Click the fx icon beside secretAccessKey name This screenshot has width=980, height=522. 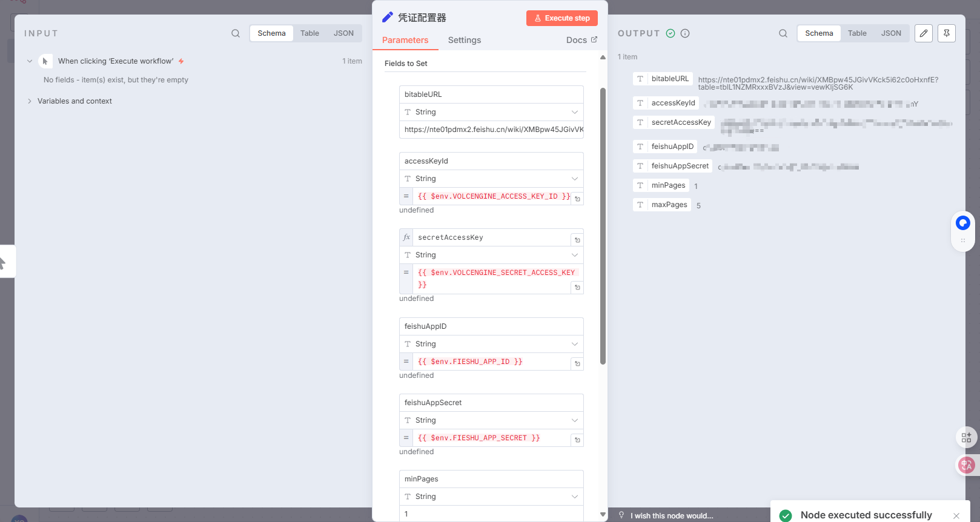click(406, 237)
